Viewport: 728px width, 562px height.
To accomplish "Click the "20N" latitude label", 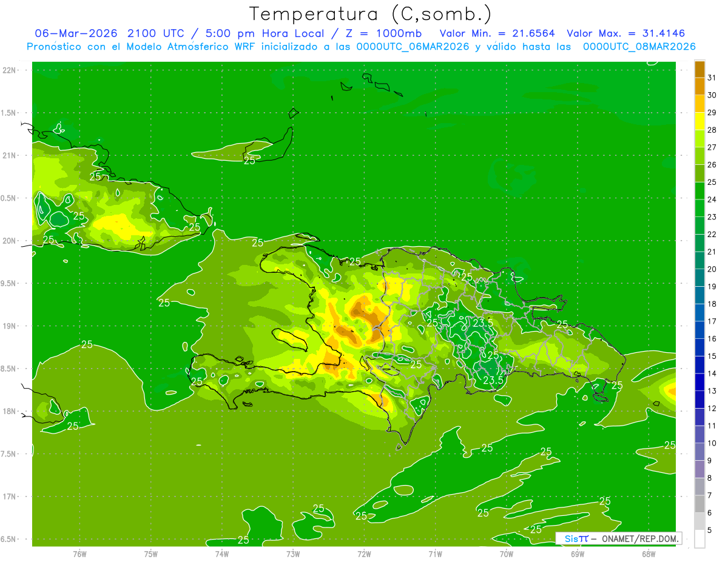I will pyautogui.click(x=9, y=241).
